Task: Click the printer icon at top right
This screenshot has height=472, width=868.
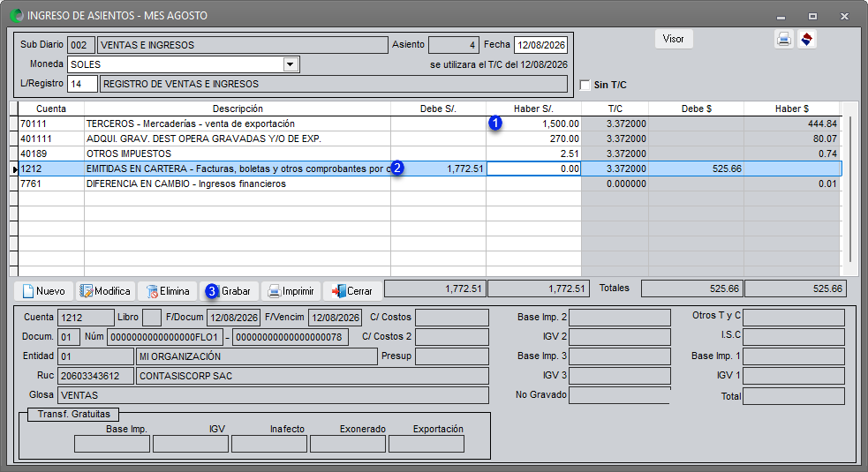Action: tap(784, 40)
